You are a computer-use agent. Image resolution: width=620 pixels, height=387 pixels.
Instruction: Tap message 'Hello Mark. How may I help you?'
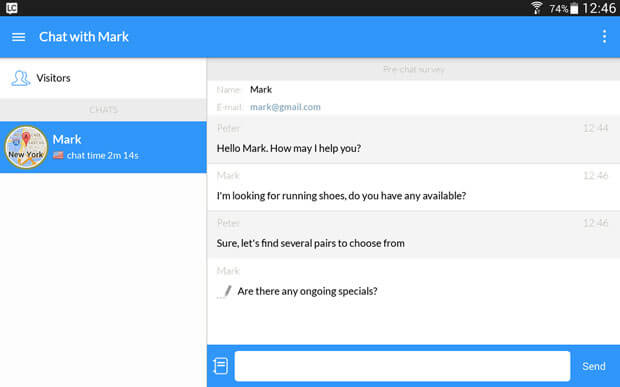click(x=289, y=148)
